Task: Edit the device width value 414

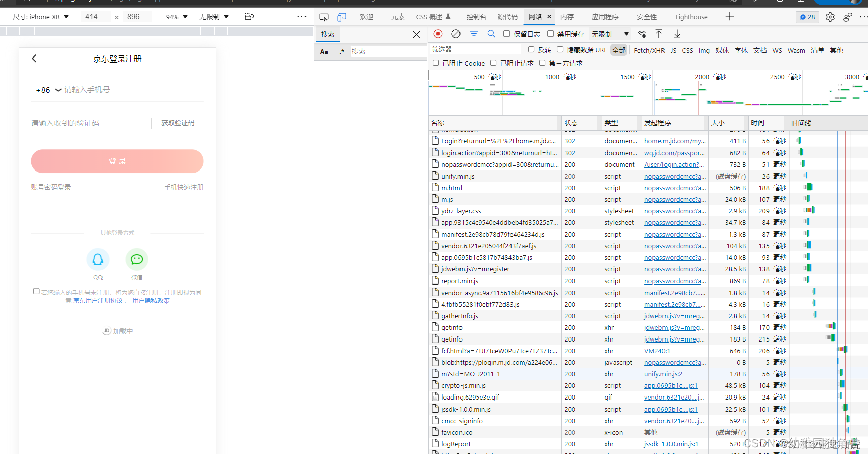Action: tap(95, 17)
